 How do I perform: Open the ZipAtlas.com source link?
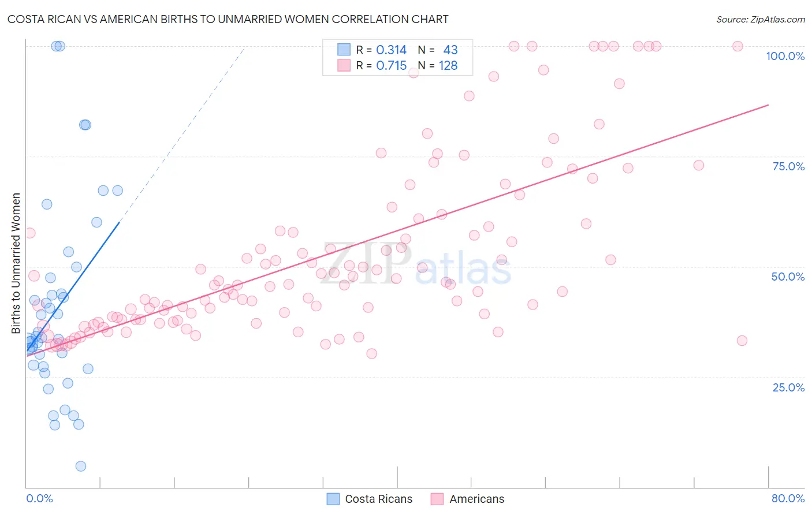[x=760, y=19]
